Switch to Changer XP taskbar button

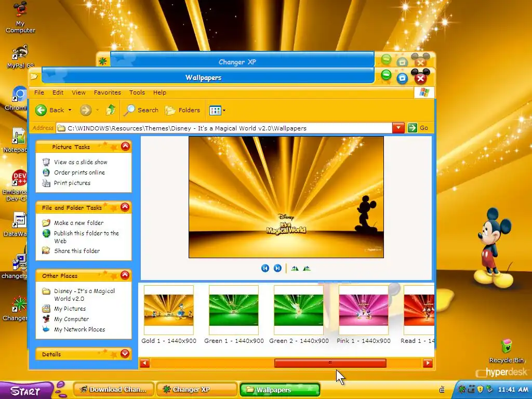coord(197,390)
